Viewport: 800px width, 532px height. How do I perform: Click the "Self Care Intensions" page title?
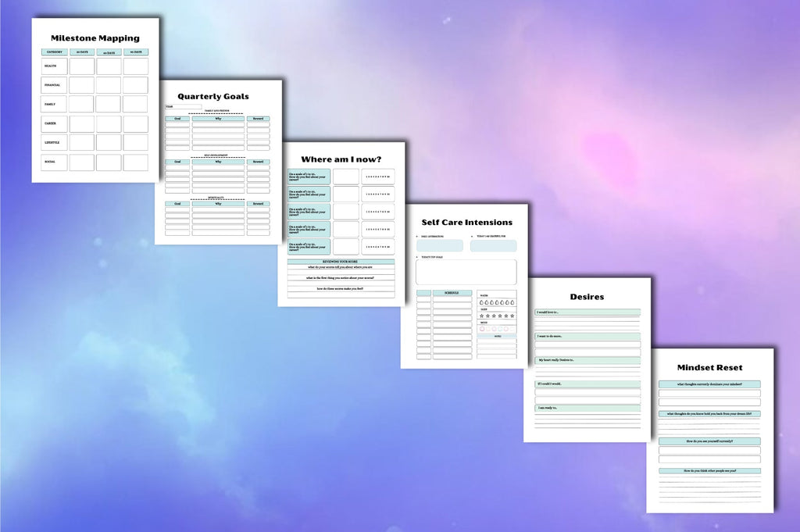[467, 223]
